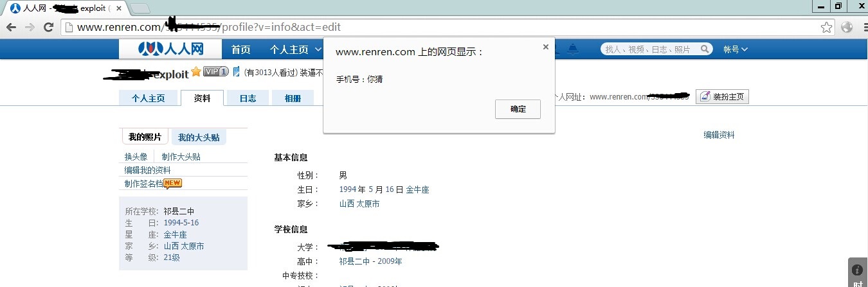
Task: Click the browser address bar URL
Action: click(x=440, y=27)
